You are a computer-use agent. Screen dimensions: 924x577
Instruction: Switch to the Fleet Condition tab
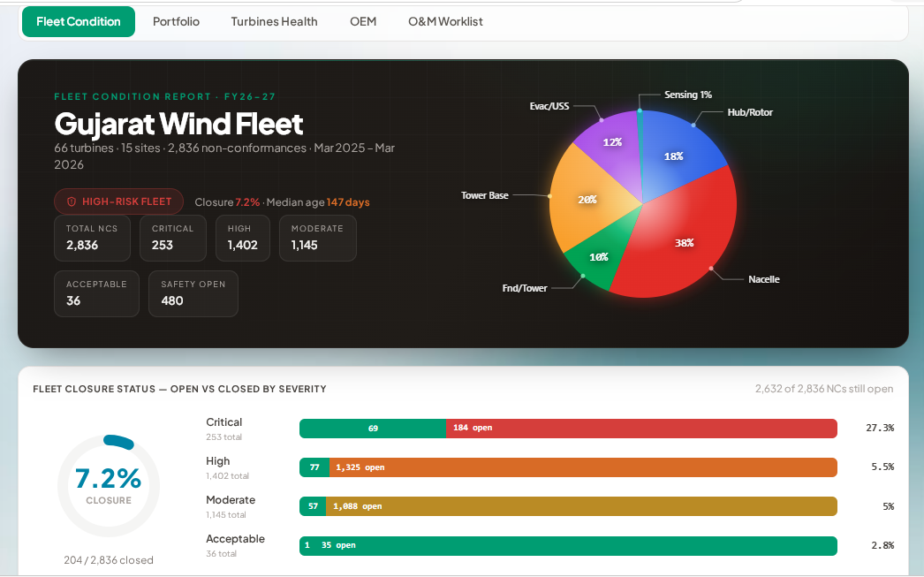point(79,22)
